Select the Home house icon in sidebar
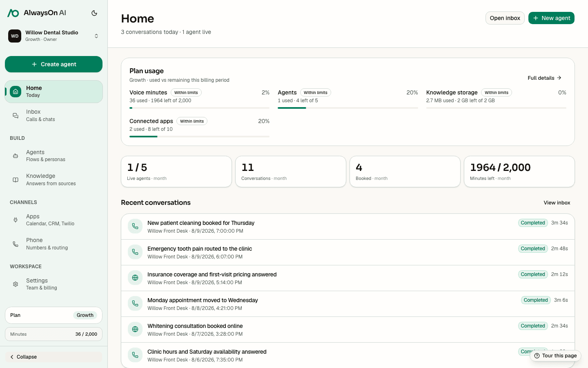This screenshot has width=588, height=368. click(16, 92)
